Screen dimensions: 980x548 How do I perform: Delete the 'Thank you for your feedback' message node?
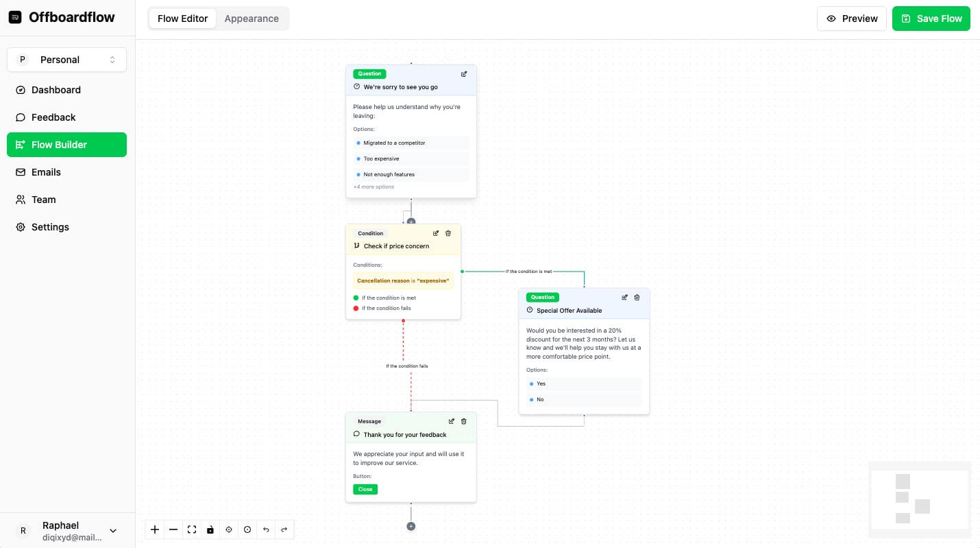[x=464, y=421]
